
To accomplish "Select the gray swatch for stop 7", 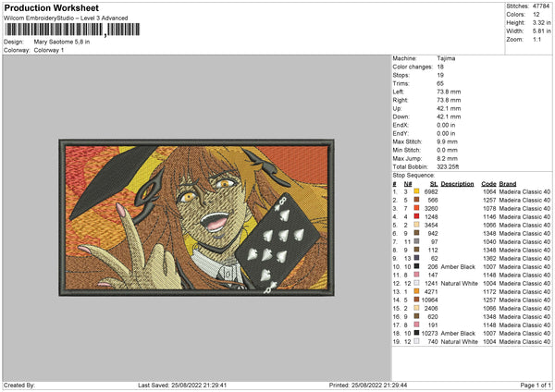I will click(416, 241).
